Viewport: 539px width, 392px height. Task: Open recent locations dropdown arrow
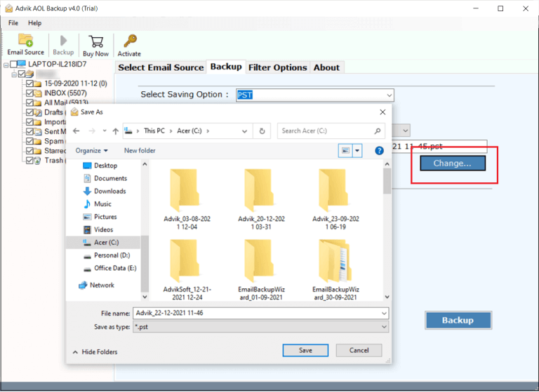105,131
